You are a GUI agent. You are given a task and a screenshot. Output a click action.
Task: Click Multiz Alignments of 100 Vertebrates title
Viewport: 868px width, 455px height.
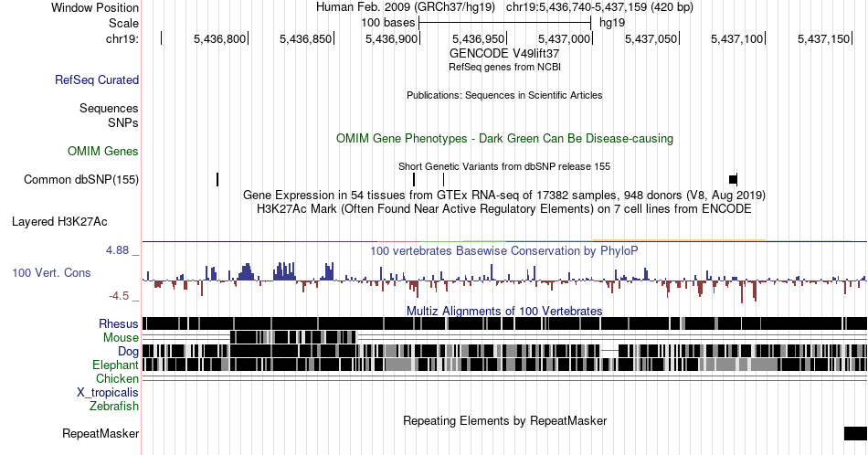pyautogui.click(x=504, y=311)
